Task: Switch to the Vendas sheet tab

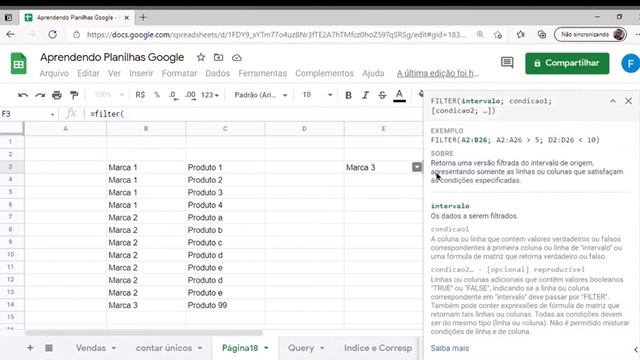Action: (x=91, y=348)
